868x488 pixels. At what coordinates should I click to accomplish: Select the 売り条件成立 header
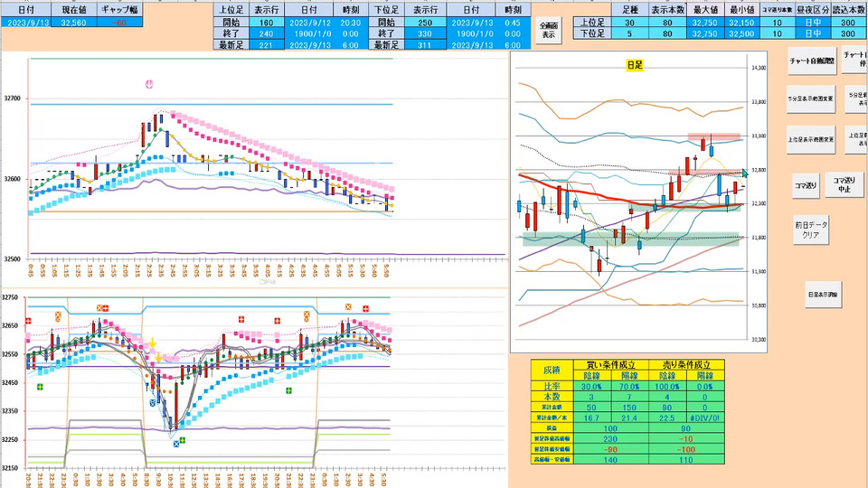[686, 365]
